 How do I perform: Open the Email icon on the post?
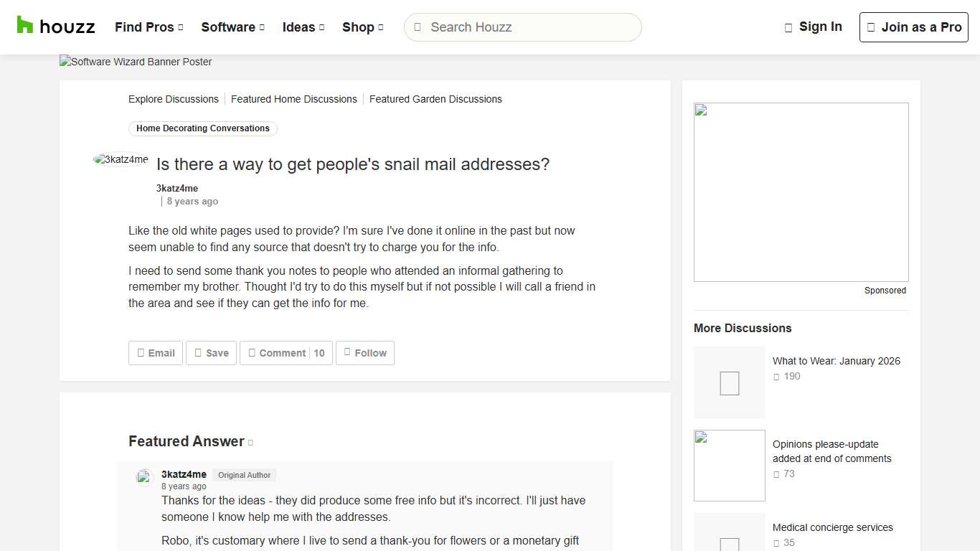pyautogui.click(x=141, y=352)
